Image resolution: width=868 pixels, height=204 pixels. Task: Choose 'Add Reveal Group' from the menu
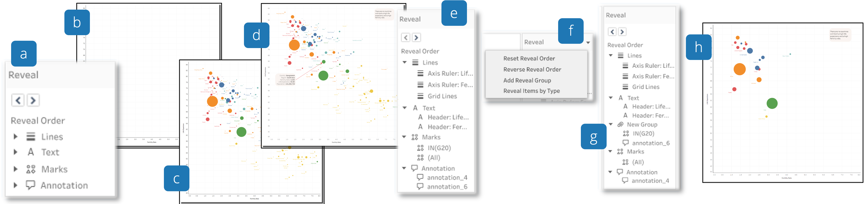click(x=527, y=80)
